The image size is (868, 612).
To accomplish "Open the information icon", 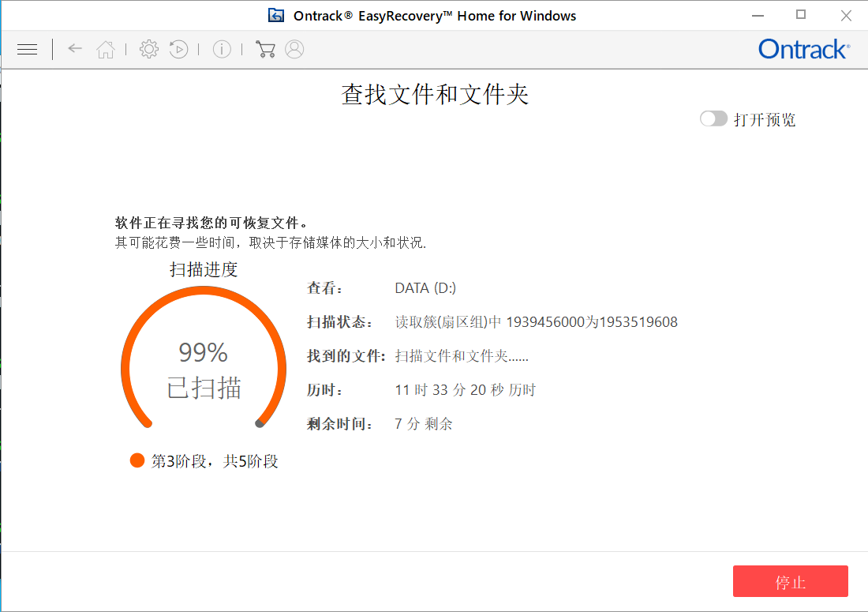I will [222, 49].
